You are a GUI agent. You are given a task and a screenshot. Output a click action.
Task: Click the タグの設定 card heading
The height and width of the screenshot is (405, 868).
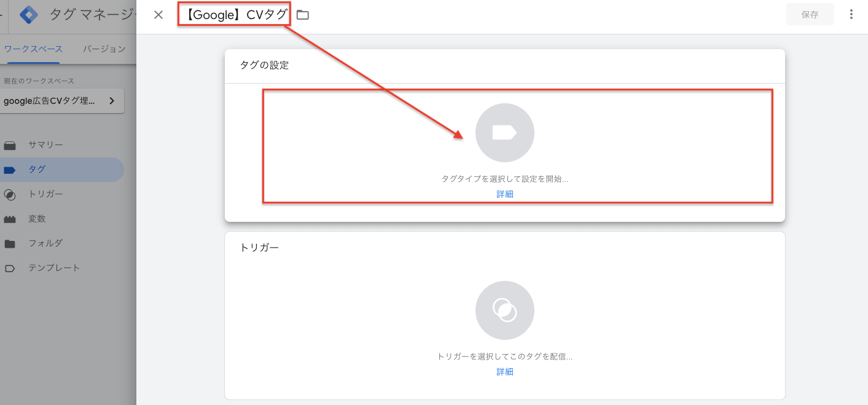[x=264, y=65]
